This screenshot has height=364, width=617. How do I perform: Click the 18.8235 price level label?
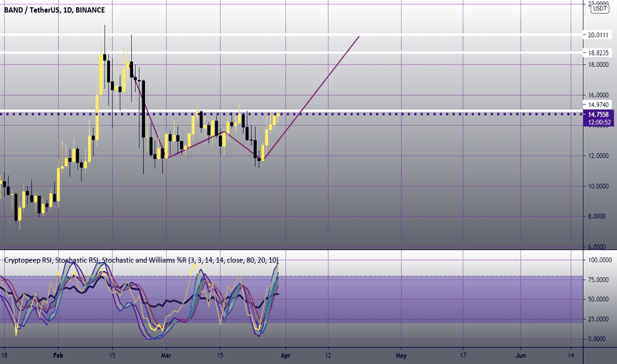point(598,53)
